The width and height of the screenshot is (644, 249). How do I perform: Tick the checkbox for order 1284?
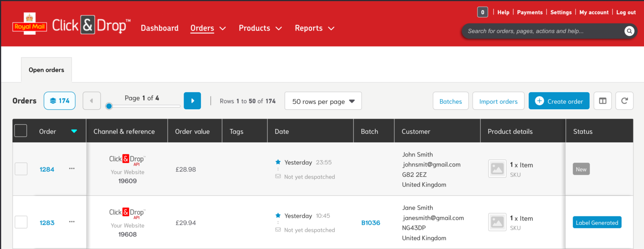tap(21, 169)
